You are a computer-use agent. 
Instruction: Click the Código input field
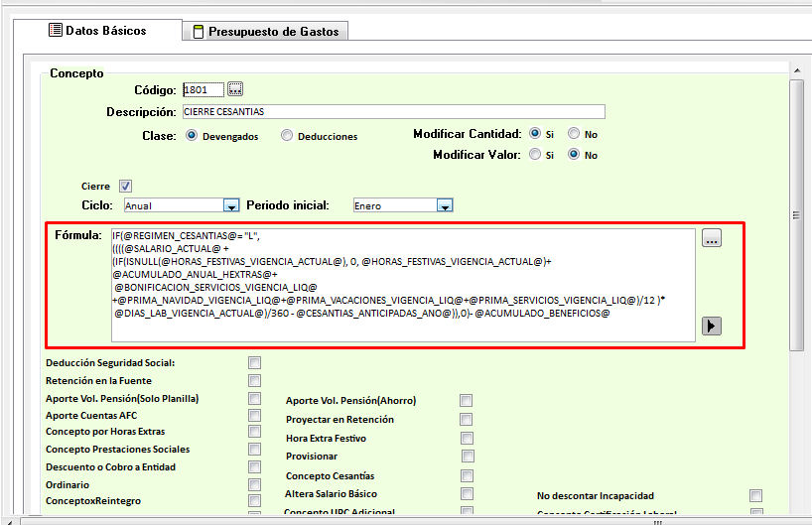pyautogui.click(x=203, y=90)
